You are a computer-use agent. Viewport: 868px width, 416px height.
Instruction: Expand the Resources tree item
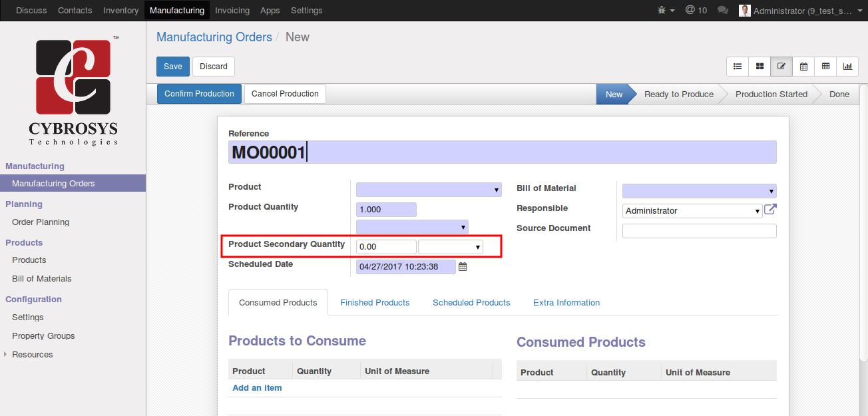pos(5,354)
